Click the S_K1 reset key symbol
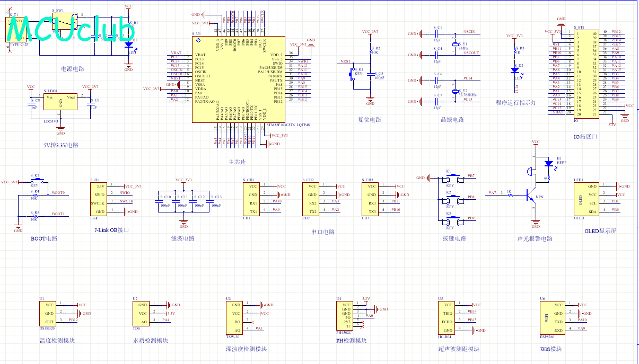 351,75
